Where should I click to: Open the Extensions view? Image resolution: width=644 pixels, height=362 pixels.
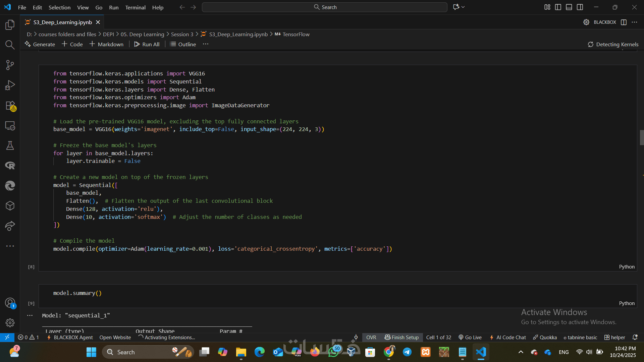click(x=10, y=106)
